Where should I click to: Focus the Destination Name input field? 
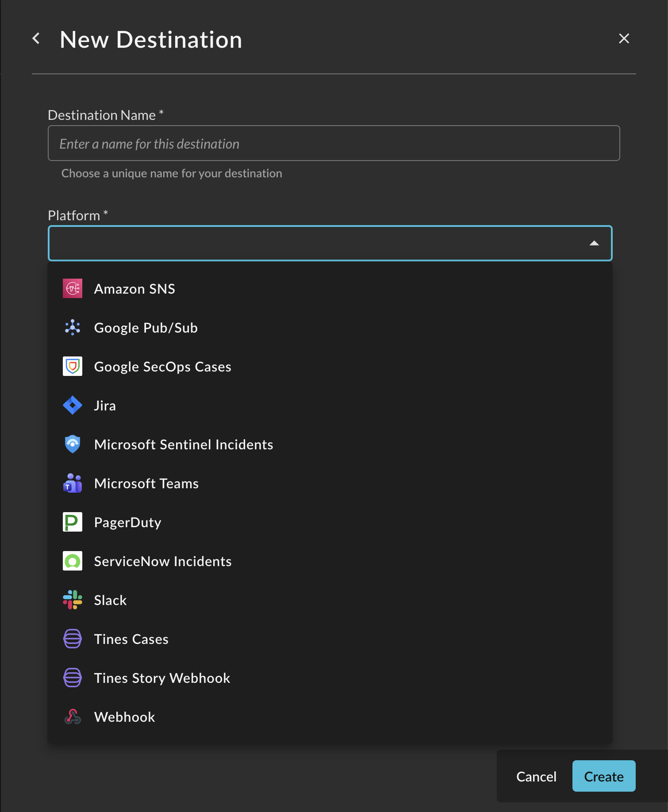[334, 143]
